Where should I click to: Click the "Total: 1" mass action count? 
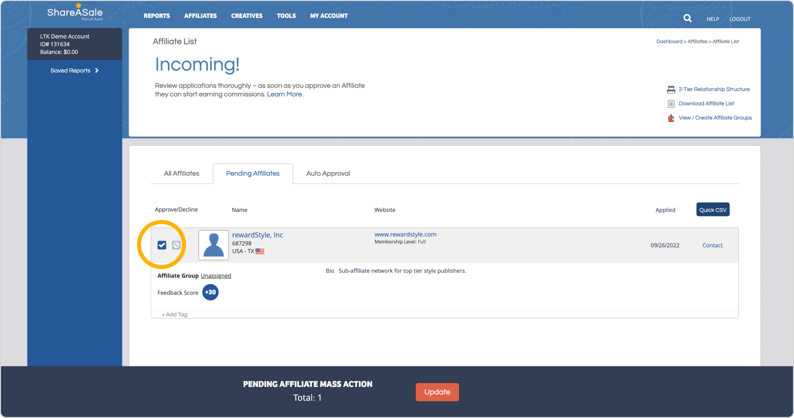307,398
